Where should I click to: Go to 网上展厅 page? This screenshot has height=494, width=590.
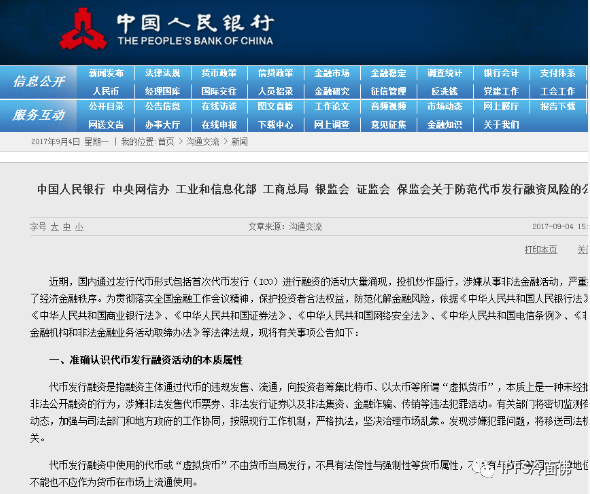tap(501, 106)
